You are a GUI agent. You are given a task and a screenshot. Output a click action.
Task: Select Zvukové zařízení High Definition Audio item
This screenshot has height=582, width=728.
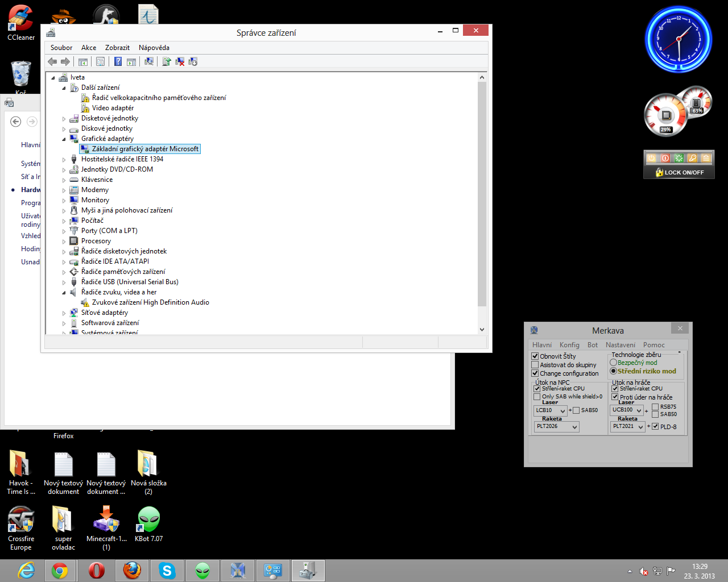(150, 302)
